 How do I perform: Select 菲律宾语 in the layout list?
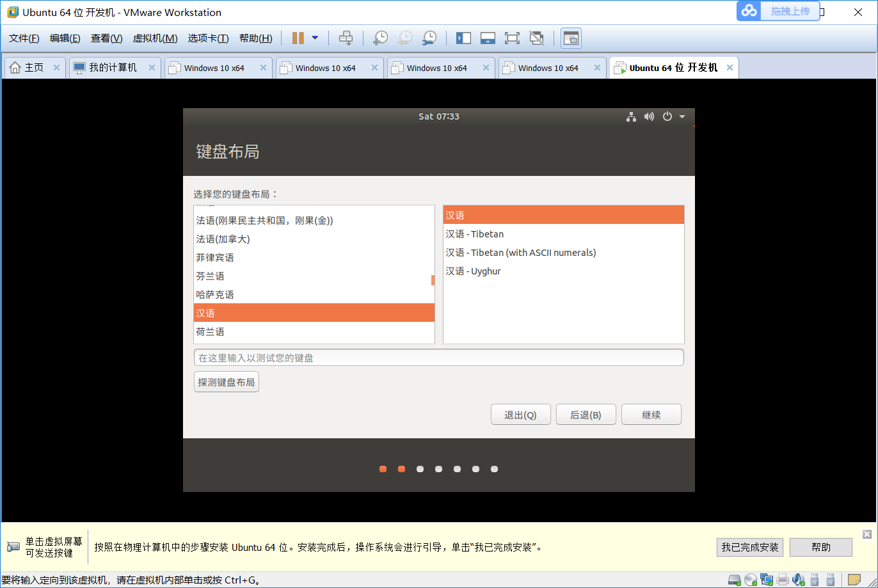314,258
